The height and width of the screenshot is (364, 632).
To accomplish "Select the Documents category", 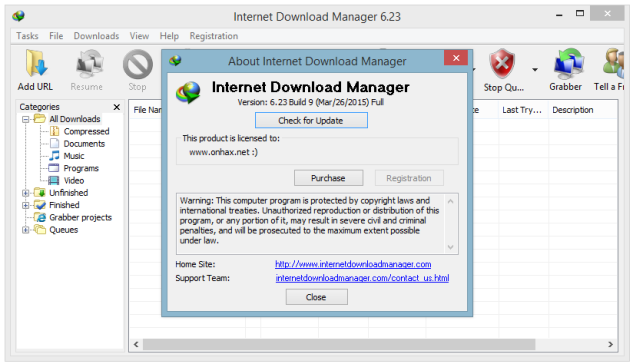I will coord(84,144).
